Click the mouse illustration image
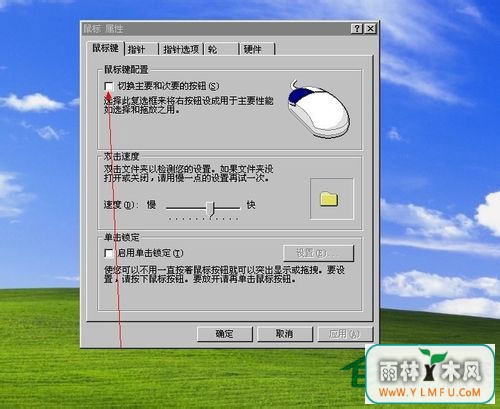This screenshot has width=500, height=409. click(319, 110)
